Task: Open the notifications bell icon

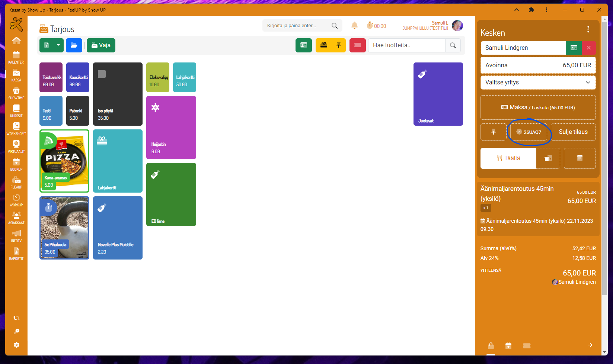Action: point(354,26)
